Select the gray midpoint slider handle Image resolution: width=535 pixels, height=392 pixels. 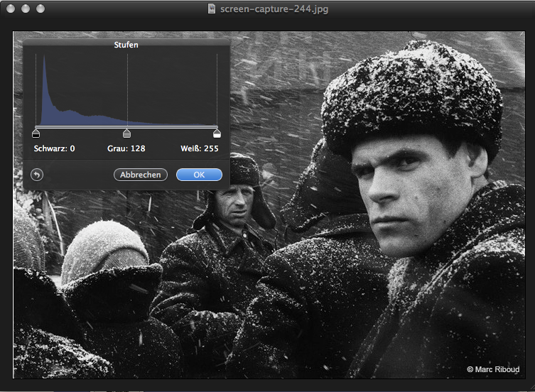(126, 133)
